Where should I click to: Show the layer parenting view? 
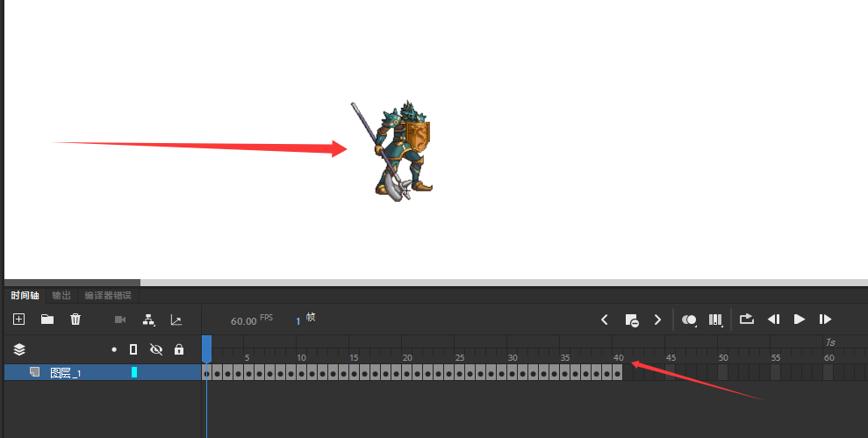pyautogui.click(x=148, y=320)
